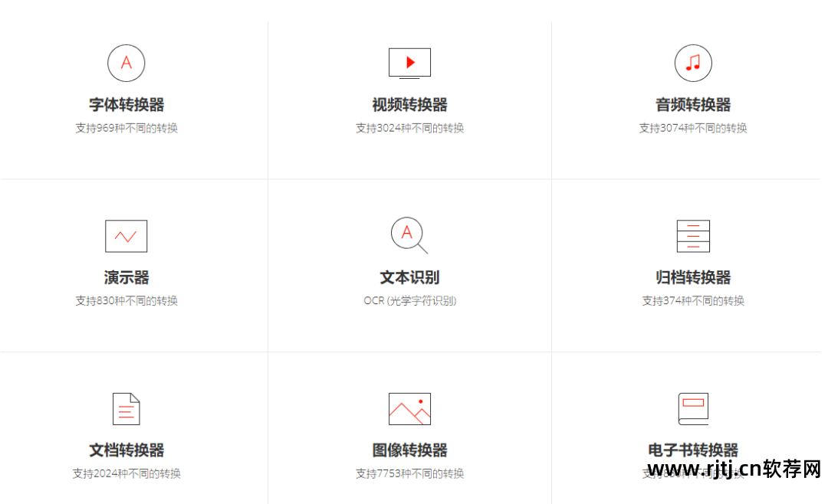This screenshot has width=828, height=504.
Task: Select the 归档转换器 category
Action: 693,278
